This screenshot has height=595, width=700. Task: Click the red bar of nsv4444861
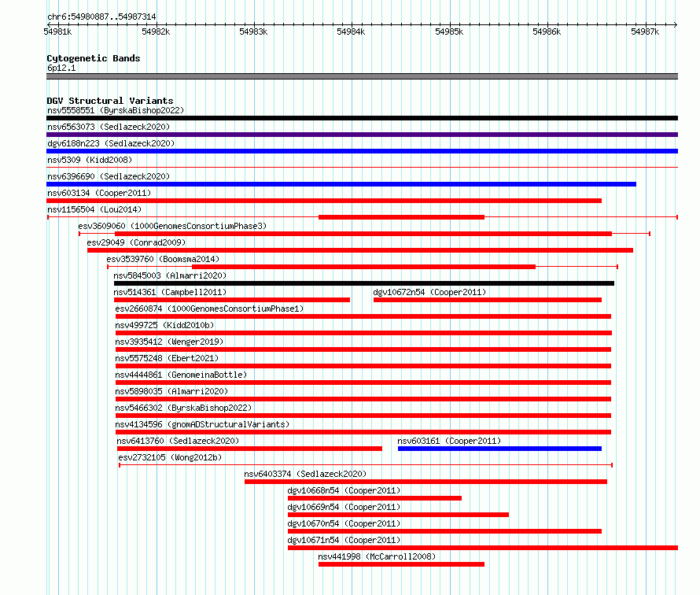pyautogui.click(x=363, y=382)
